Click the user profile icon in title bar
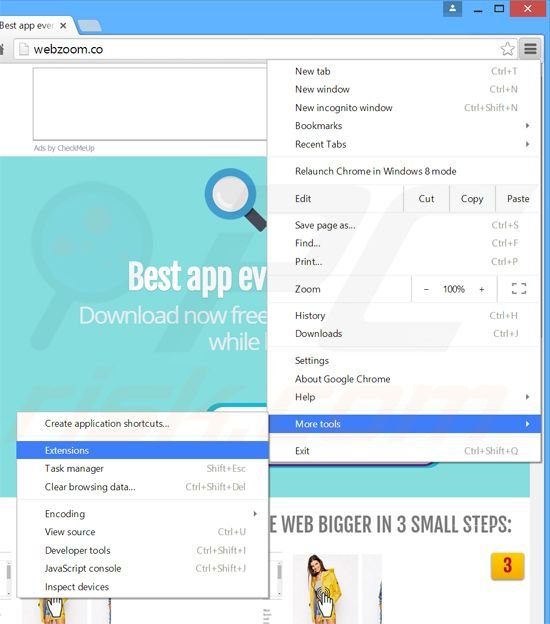 click(452, 9)
